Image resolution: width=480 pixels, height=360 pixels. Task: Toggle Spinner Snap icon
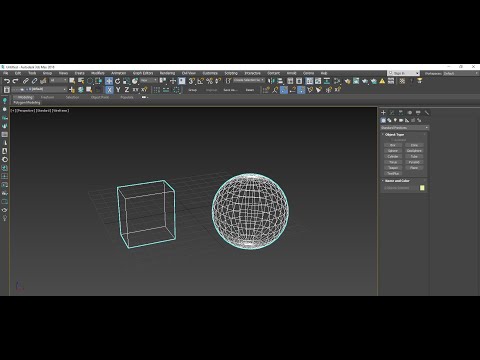(218, 81)
